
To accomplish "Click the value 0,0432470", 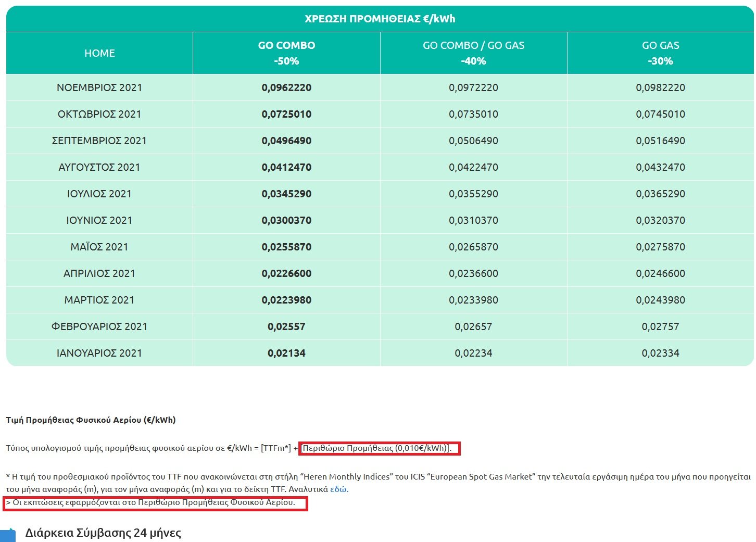I will click(x=660, y=167).
